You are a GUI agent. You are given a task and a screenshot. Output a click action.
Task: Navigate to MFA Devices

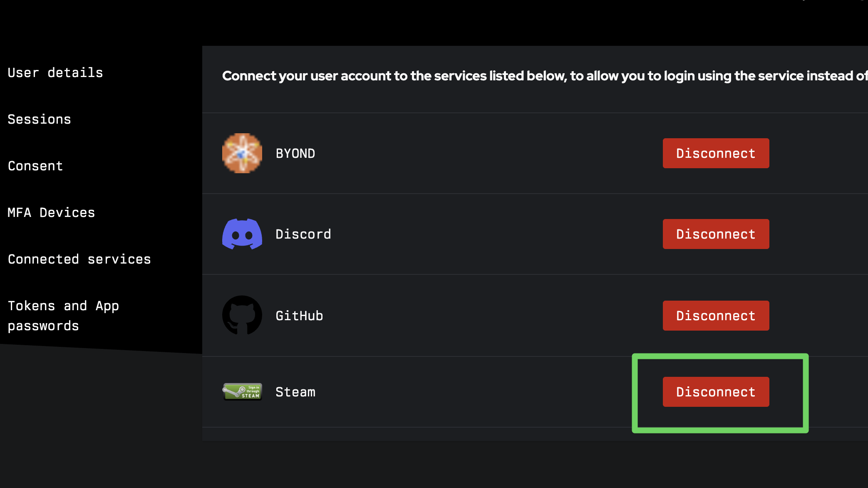coord(51,213)
